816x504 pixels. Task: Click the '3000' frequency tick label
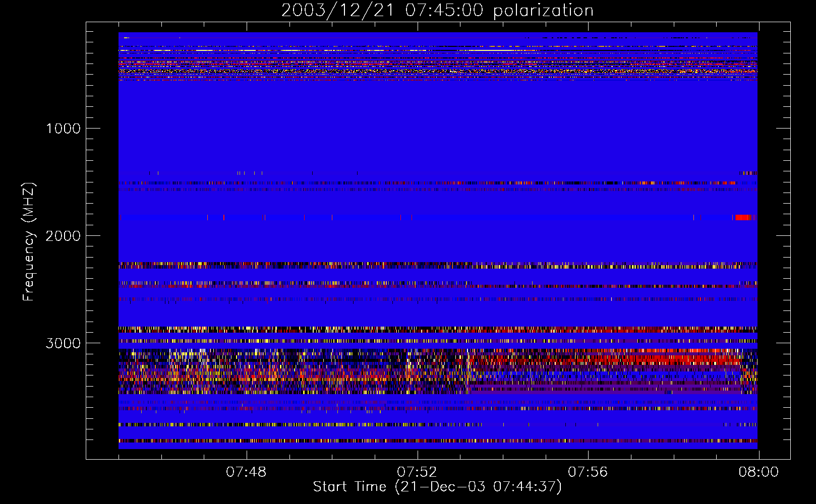(x=63, y=343)
